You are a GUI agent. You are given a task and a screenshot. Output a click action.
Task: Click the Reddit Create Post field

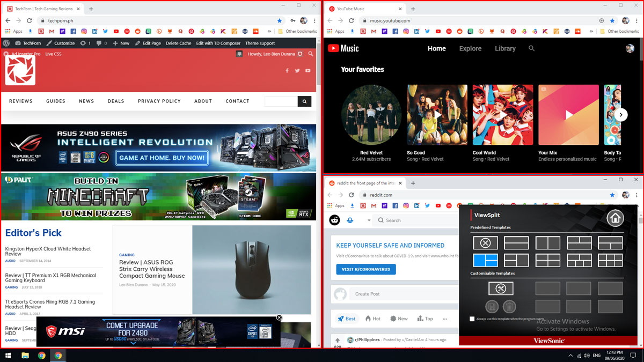pos(404,294)
